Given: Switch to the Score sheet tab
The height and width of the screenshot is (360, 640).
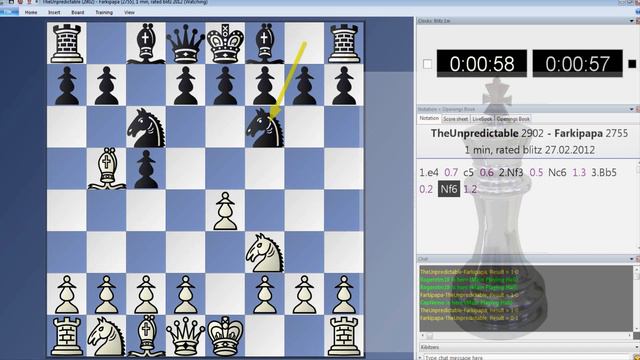Looking at the screenshot, I should point(456,119).
